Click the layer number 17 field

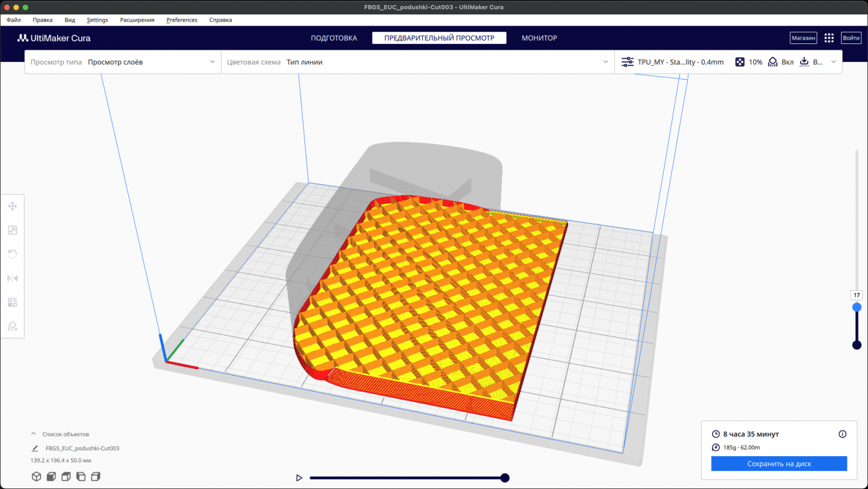pyautogui.click(x=857, y=295)
